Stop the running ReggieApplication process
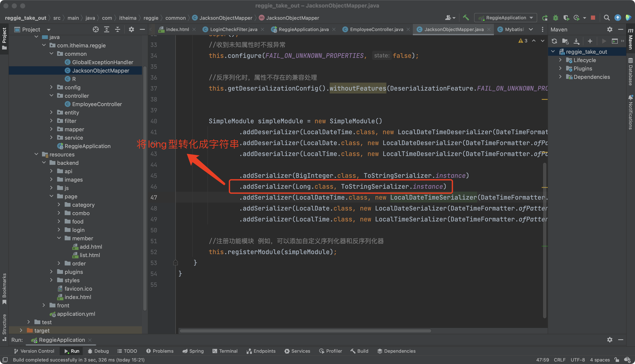Screen dimensions: 635x364 tap(593, 18)
